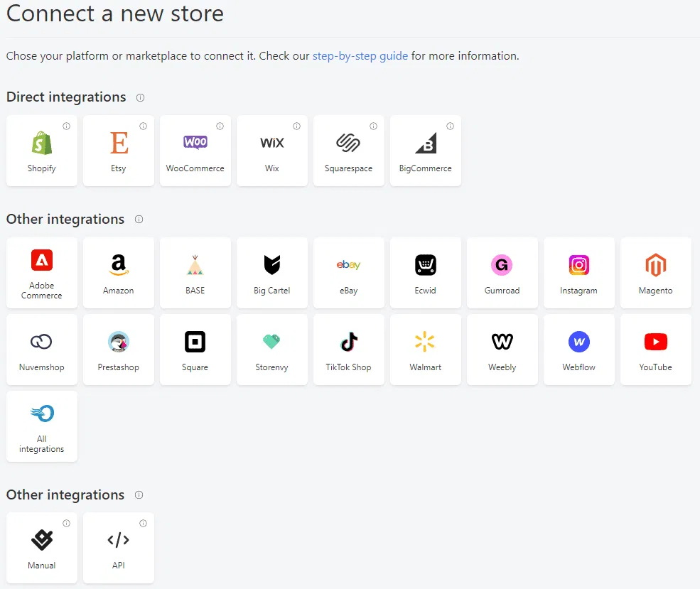Select the Squarespace integration
The image size is (700, 589).
(x=348, y=150)
